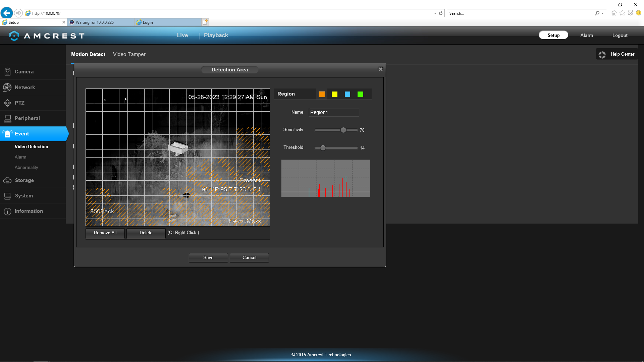
Task: Switch to the Login browser tab
Action: coord(168,22)
